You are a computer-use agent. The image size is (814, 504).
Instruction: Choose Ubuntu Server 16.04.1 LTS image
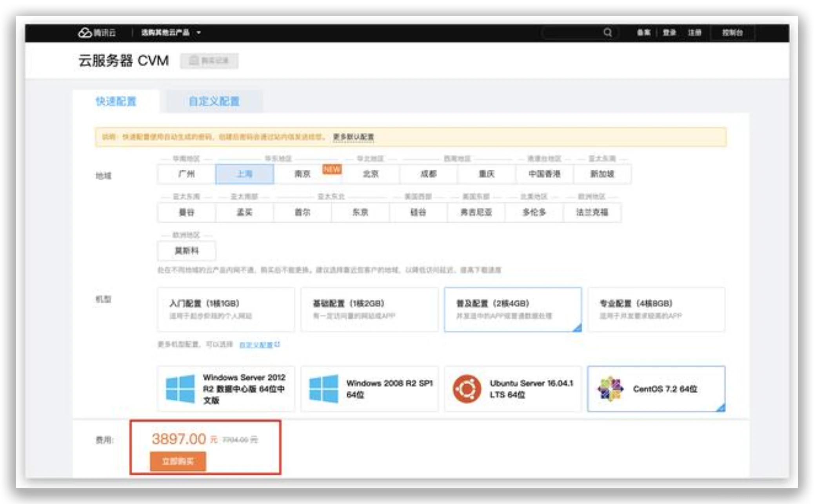(x=513, y=389)
